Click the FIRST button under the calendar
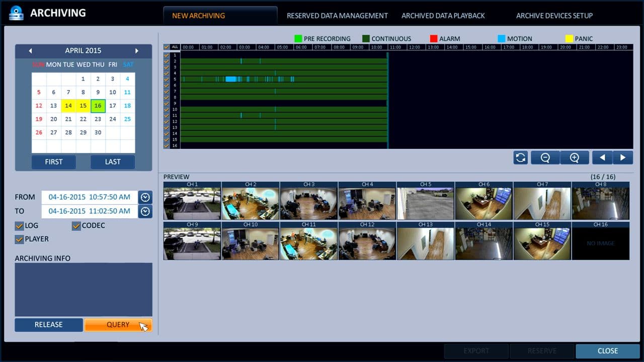The image size is (644, 362). click(54, 162)
